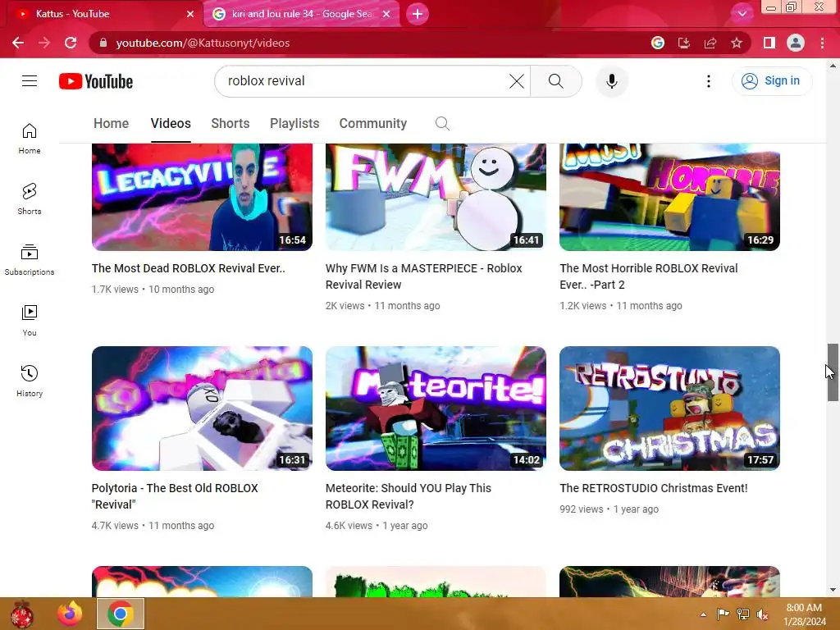Start voice search with the microphone icon
840x630 pixels.
612,81
